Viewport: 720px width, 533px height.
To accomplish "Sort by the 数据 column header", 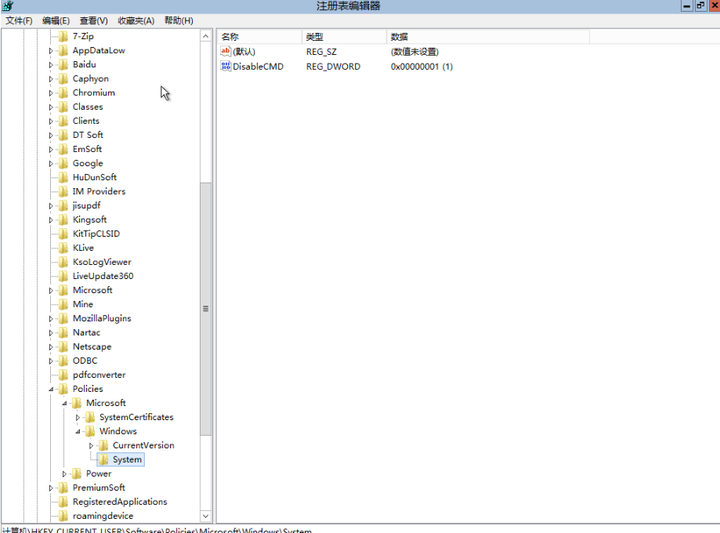I will (x=488, y=37).
